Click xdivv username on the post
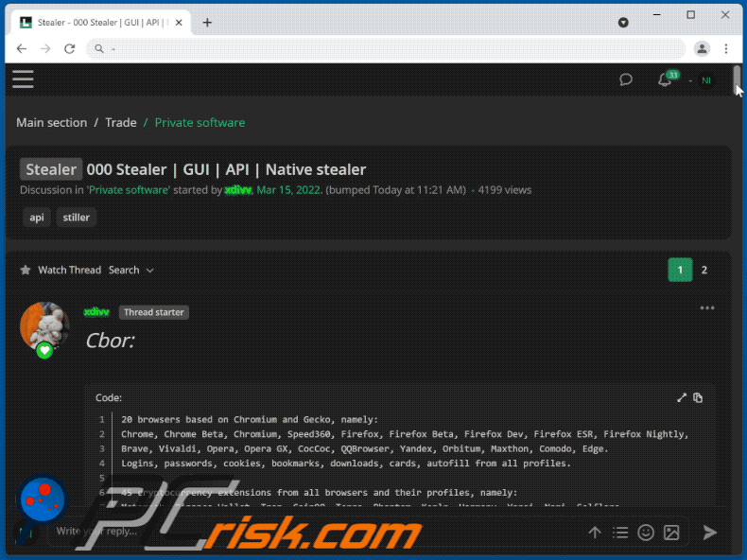Viewport: 747px width, 560px height. click(x=96, y=312)
